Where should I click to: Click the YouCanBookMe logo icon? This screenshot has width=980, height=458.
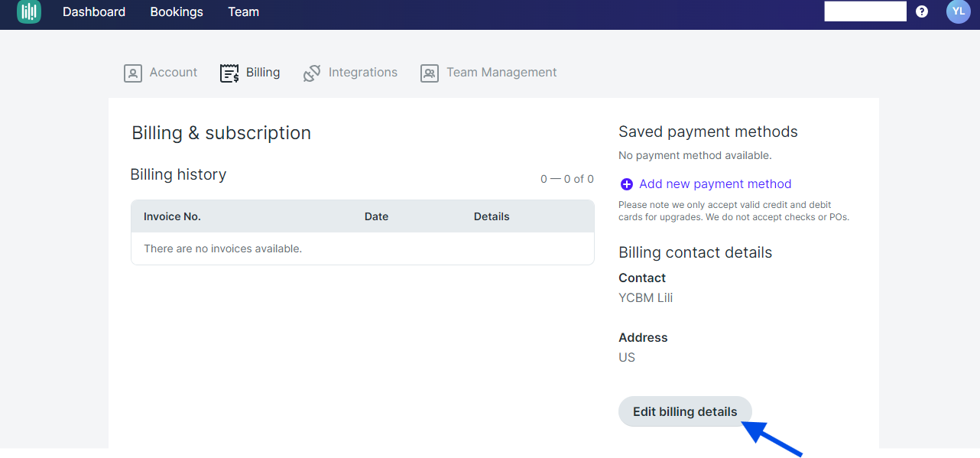[x=29, y=11]
